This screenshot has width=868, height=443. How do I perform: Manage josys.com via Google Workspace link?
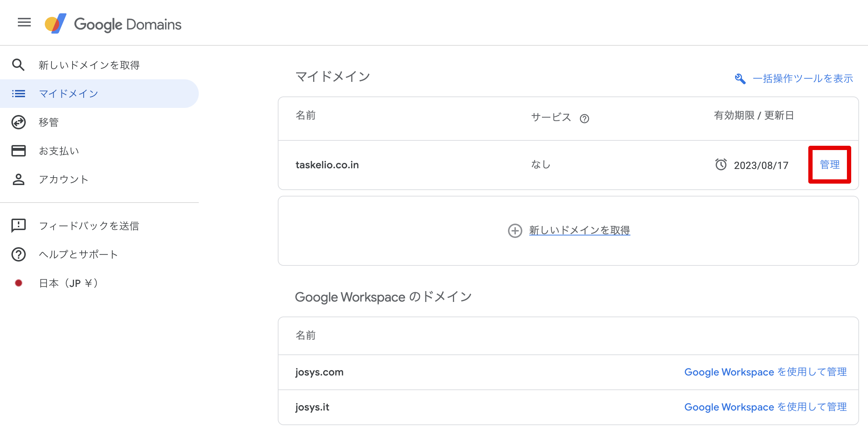coord(765,372)
